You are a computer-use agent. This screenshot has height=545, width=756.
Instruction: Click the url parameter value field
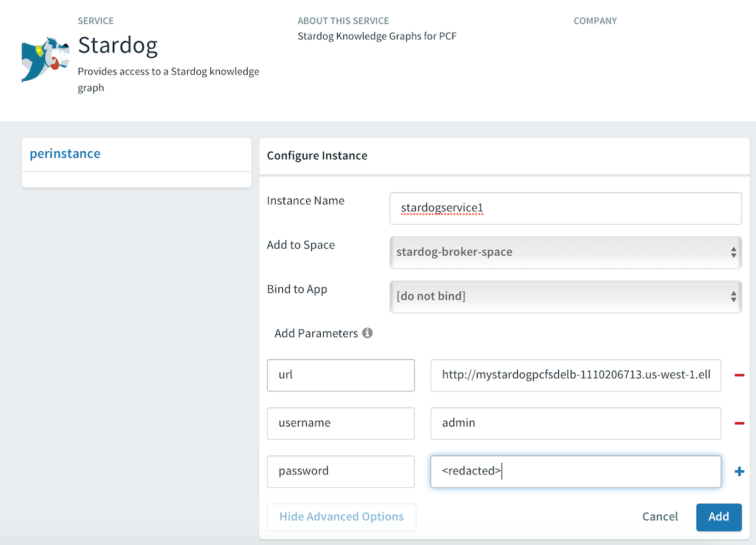point(575,375)
